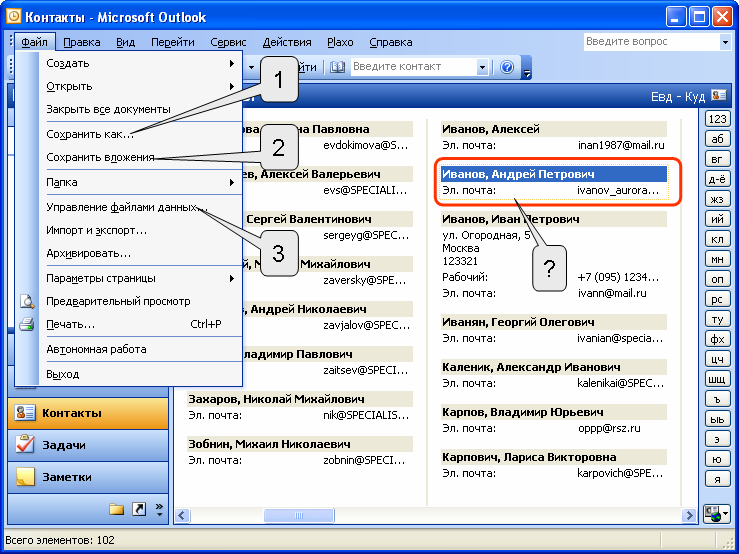Open the Справка menu

[391, 42]
